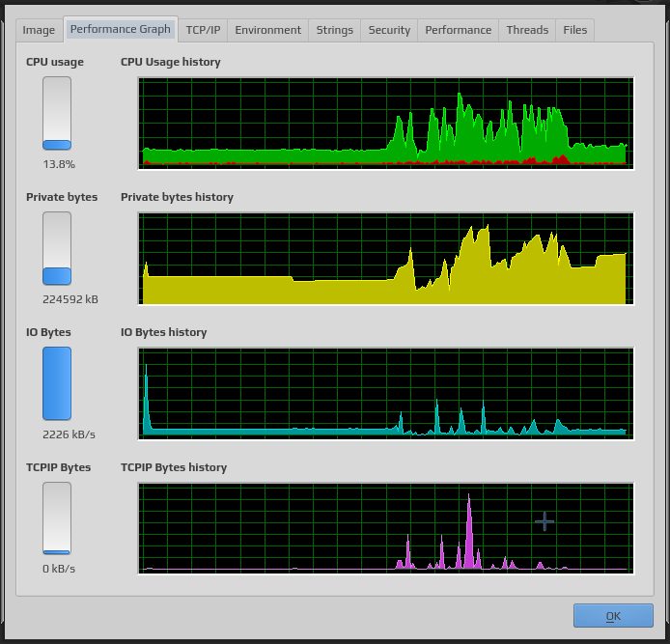Viewport: 670px width, 644px height.
Task: Click the 2226 kB/s value
Action: [69, 434]
